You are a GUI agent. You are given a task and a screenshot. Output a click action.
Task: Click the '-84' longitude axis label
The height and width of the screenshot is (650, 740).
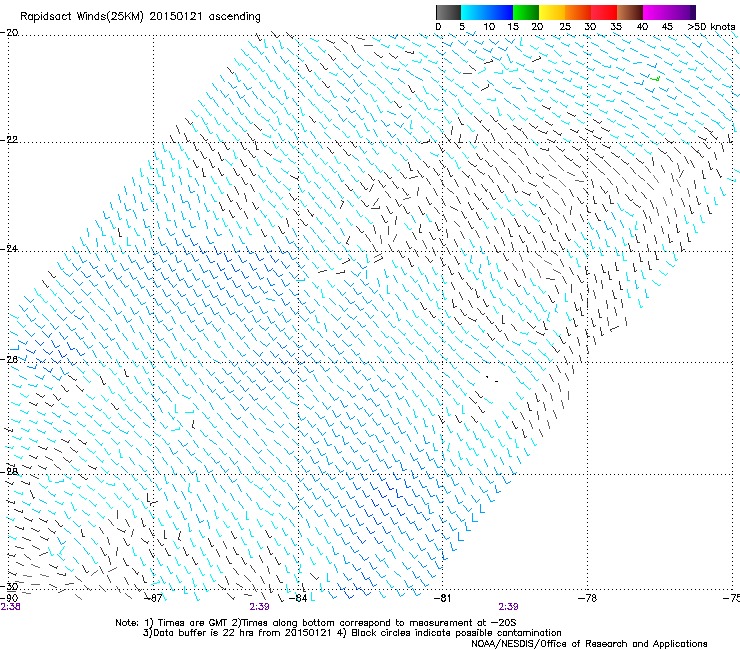tap(298, 598)
